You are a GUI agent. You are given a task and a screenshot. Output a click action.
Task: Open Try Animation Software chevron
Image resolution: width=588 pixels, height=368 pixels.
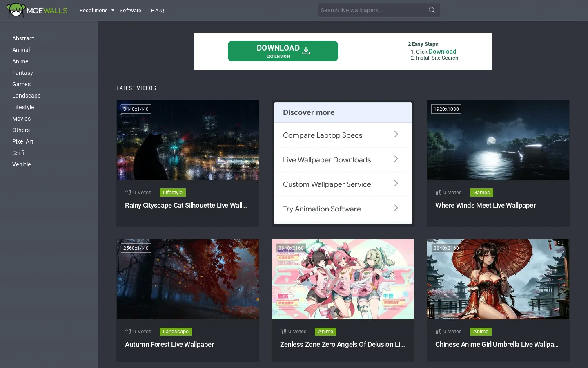coord(396,208)
